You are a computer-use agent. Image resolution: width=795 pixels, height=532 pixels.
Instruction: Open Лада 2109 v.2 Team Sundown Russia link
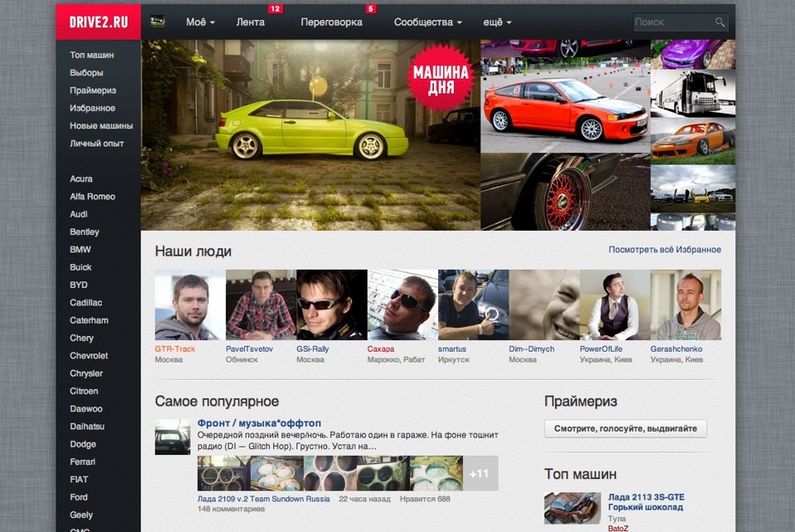click(263, 499)
